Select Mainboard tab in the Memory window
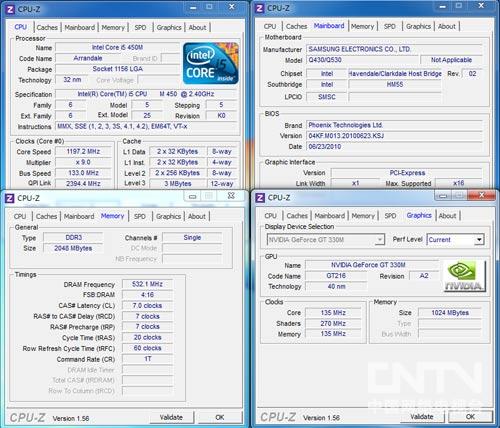500x428 pixels. click(x=79, y=216)
